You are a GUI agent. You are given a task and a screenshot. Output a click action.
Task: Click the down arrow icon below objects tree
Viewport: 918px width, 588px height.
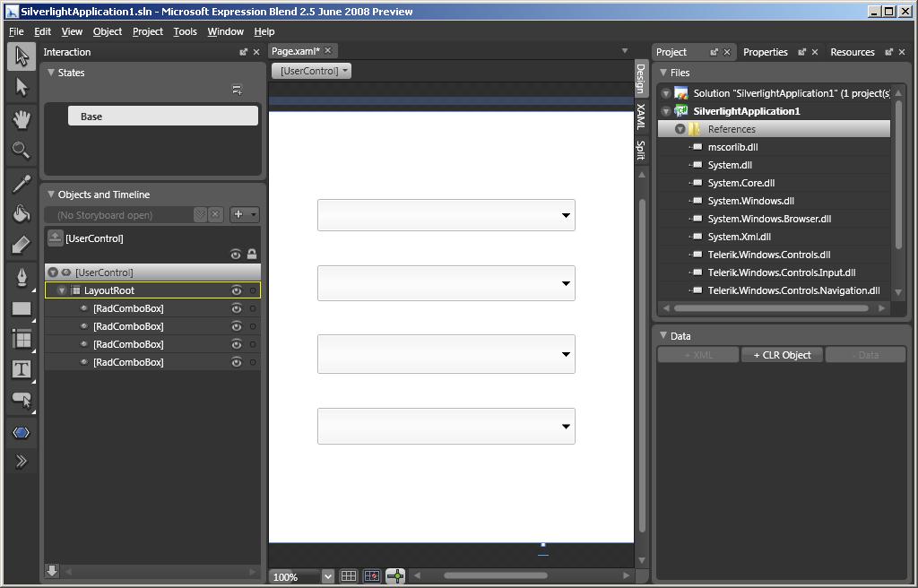52,570
